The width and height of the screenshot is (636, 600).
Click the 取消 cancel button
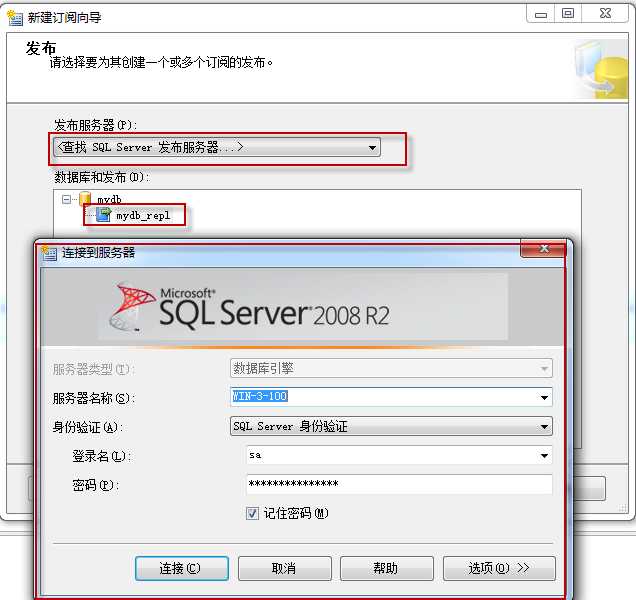pyautogui.click(x=284, y=568)
